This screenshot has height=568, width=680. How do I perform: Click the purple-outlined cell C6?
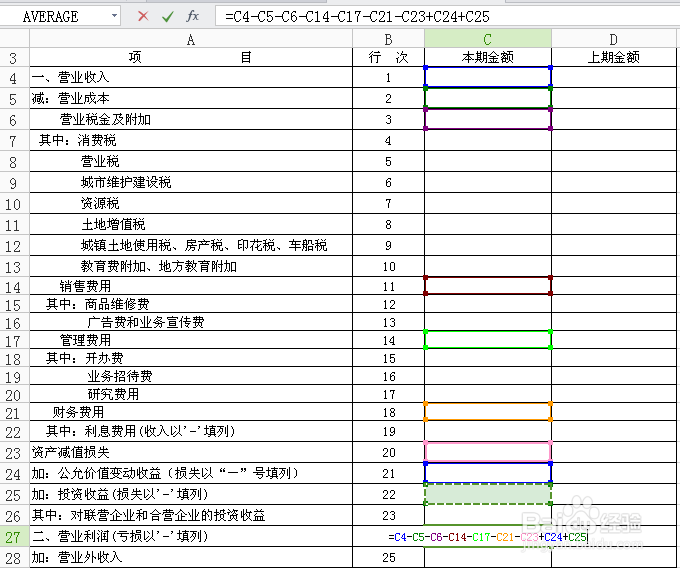(488, 119)
